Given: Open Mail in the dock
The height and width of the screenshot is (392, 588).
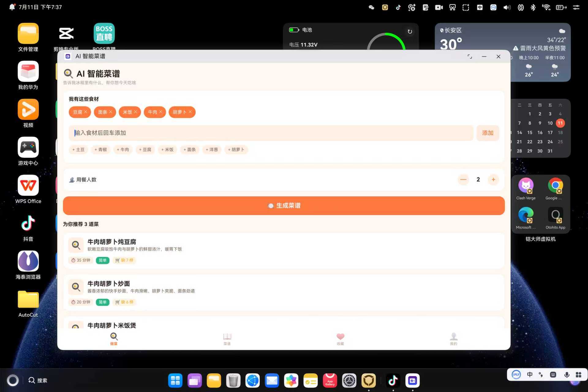Looking at the screenshot, I should click(x=272, y=381).
